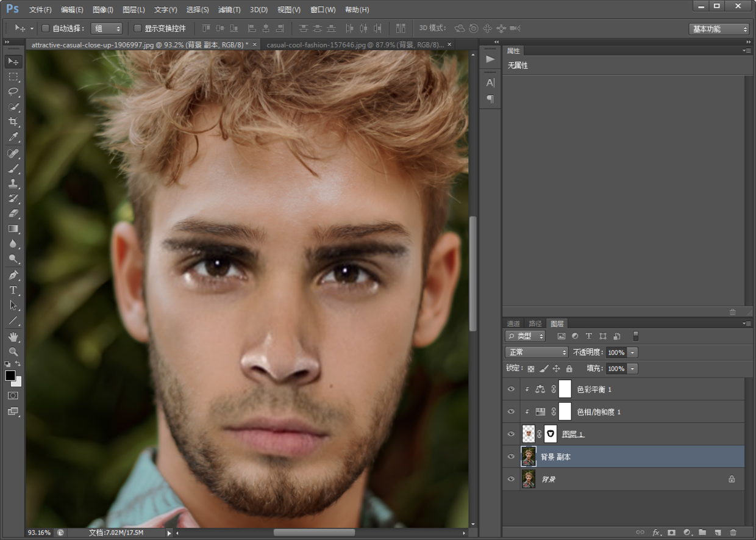The width and height of the screenshot is (756, 540).
Task: Switch to the 通道 tab
Action: coord(513,323)
